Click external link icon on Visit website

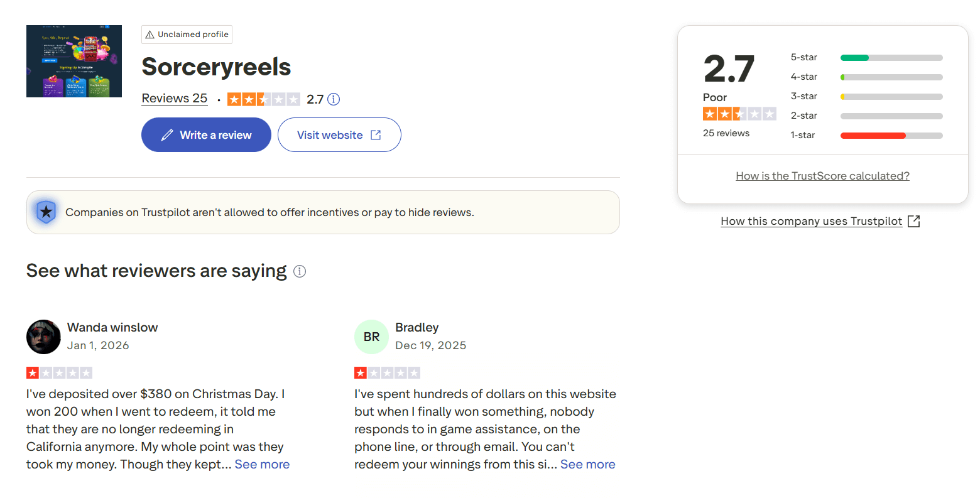pos(376,135)
